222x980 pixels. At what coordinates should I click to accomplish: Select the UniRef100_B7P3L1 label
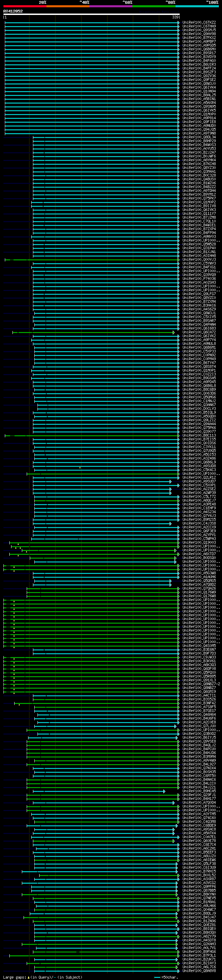199,955
